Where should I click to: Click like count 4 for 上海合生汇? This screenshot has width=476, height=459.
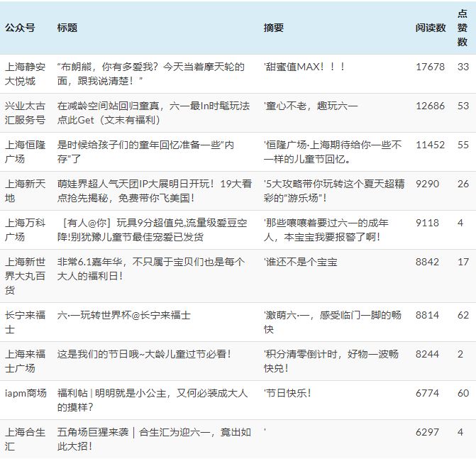pos(460,432)
